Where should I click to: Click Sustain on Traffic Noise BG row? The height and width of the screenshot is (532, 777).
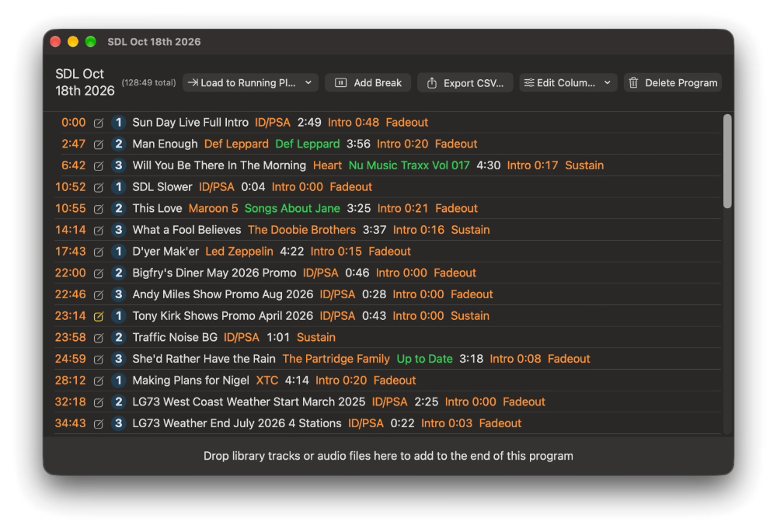[x=316, y=337]
